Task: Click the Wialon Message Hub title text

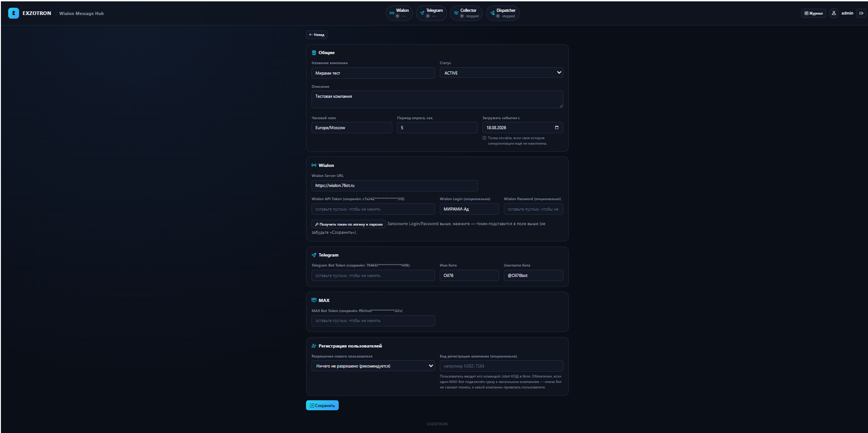Action: pyautogui.click(x=81, y=14)
